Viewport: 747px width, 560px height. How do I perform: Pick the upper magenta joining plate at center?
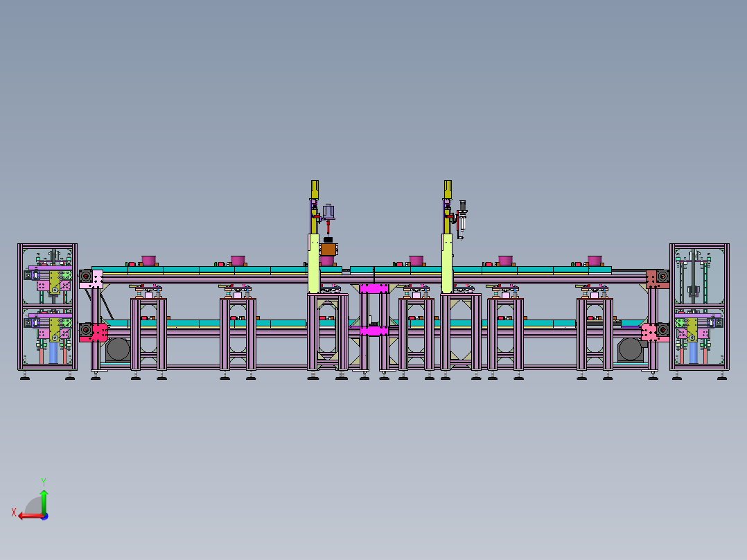tap(374, 288)
